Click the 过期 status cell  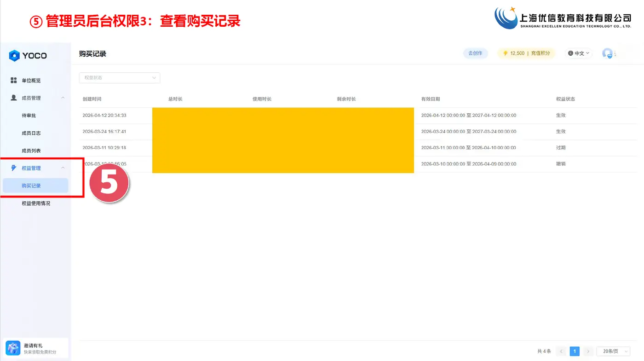click(x=561, y=148)
